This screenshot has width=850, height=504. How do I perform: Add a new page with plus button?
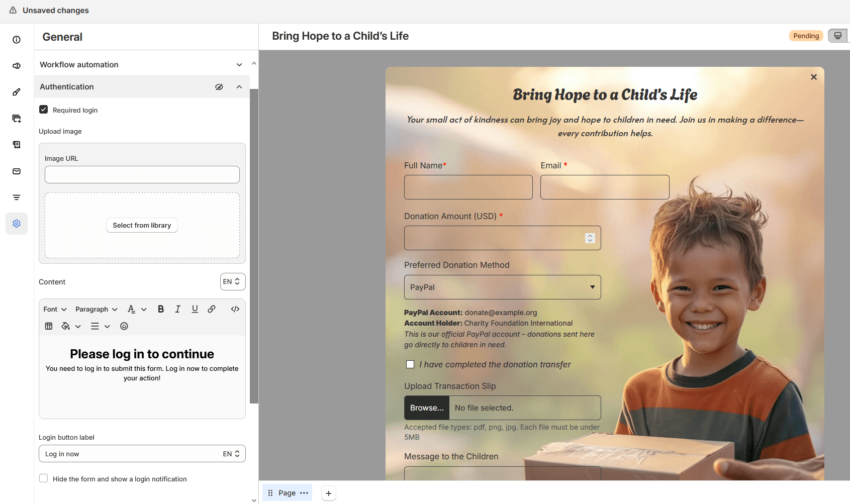pyautogui.click(x=329, y=493)
